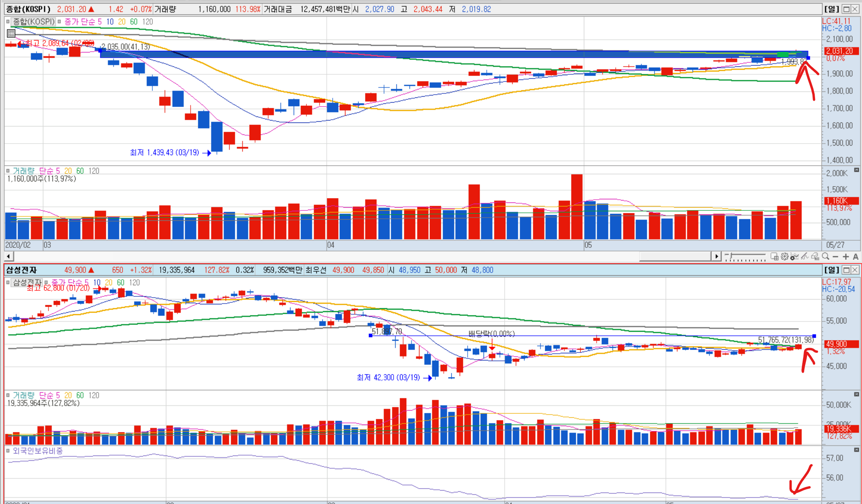This screenshot has height=504, width=862.
Task: Open chart settings gear icon
Action: [x=784, y=257]
